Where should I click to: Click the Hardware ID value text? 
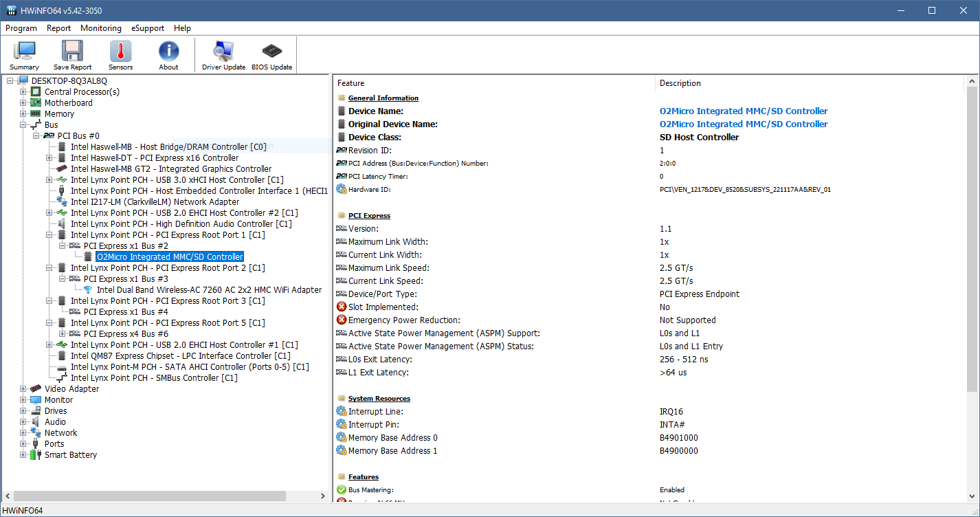(745, 190)
